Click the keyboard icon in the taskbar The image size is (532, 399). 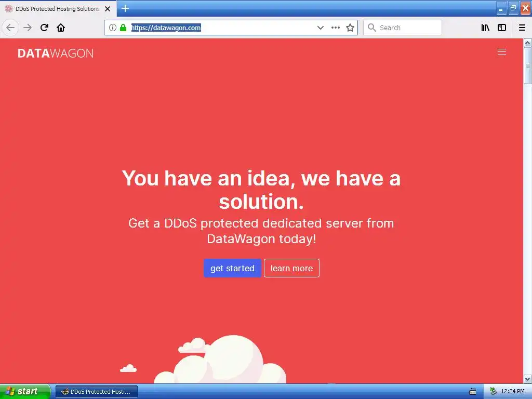click(x=473, y=392)
